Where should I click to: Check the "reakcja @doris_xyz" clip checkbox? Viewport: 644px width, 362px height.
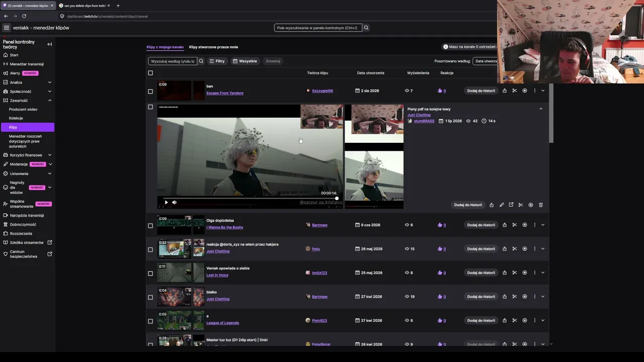150,249
